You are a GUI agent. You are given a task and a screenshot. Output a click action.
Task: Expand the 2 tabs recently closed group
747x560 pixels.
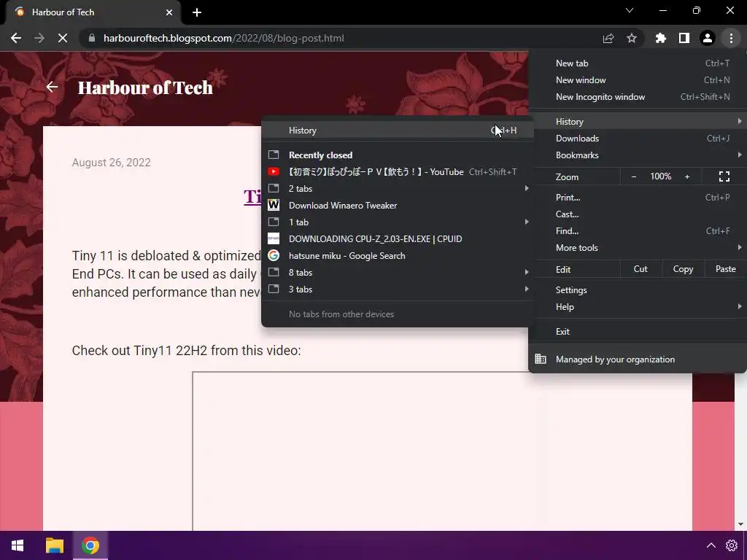tap(398, 189)
